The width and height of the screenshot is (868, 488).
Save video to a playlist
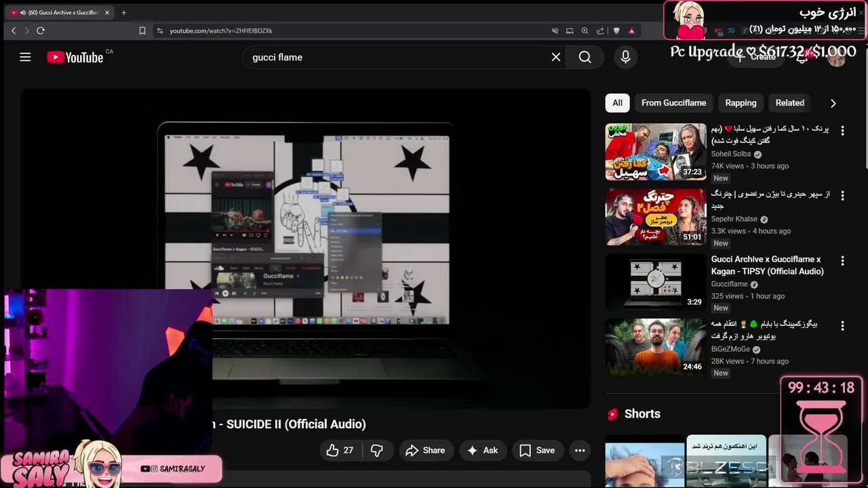[x=537, y=450]
